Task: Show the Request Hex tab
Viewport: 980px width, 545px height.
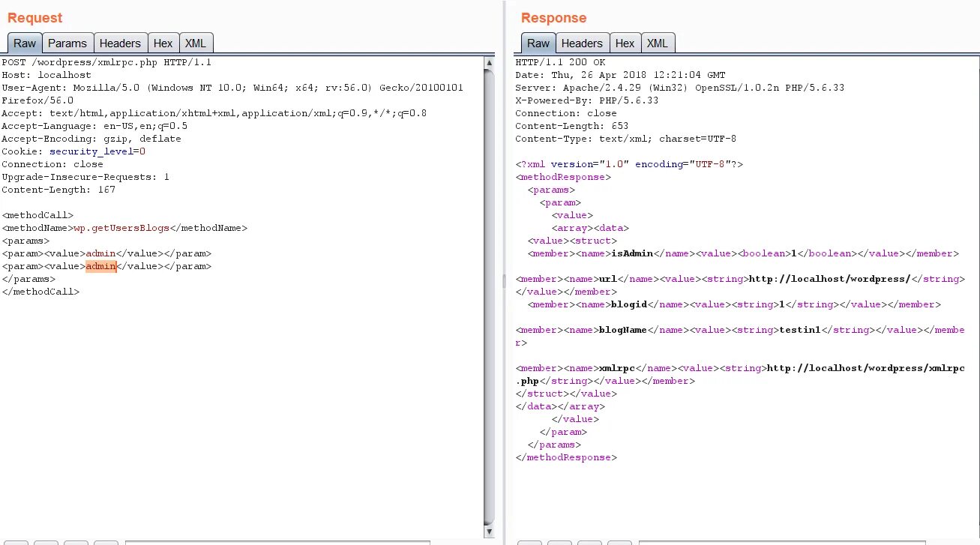Action: tap(163, 43)
